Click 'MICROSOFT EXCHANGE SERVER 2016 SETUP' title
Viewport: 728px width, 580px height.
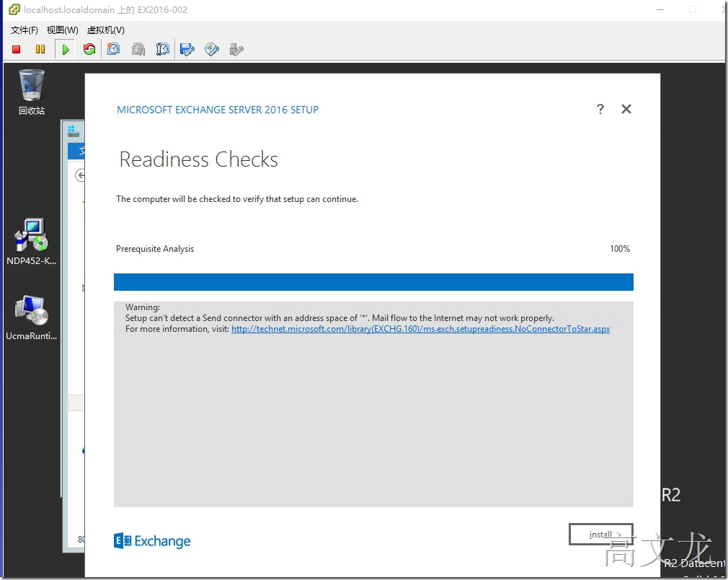(218, 110)
